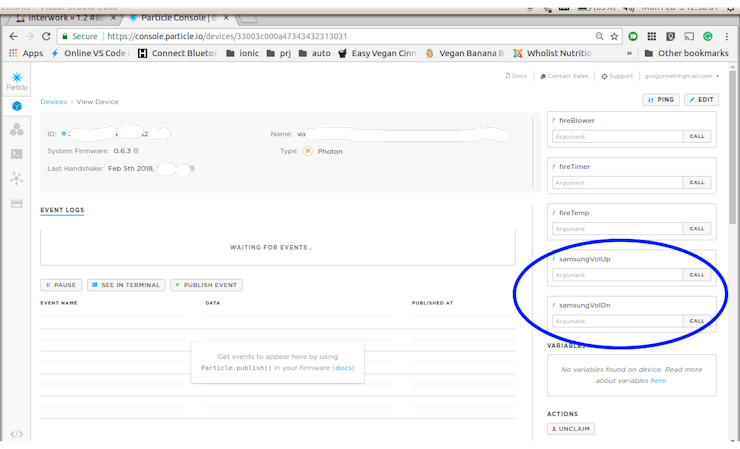Click PUBLISH EVENT button

click(x=206, y=285)
